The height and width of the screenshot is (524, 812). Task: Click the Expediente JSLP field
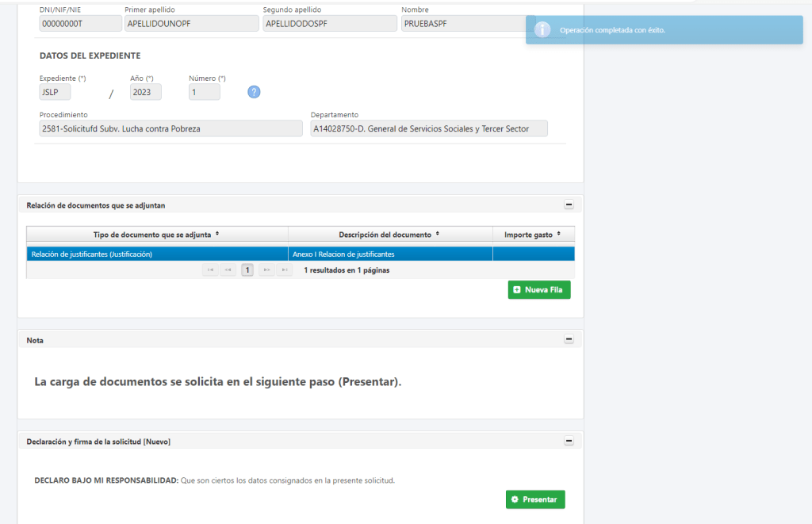click(x=55, y=92)
